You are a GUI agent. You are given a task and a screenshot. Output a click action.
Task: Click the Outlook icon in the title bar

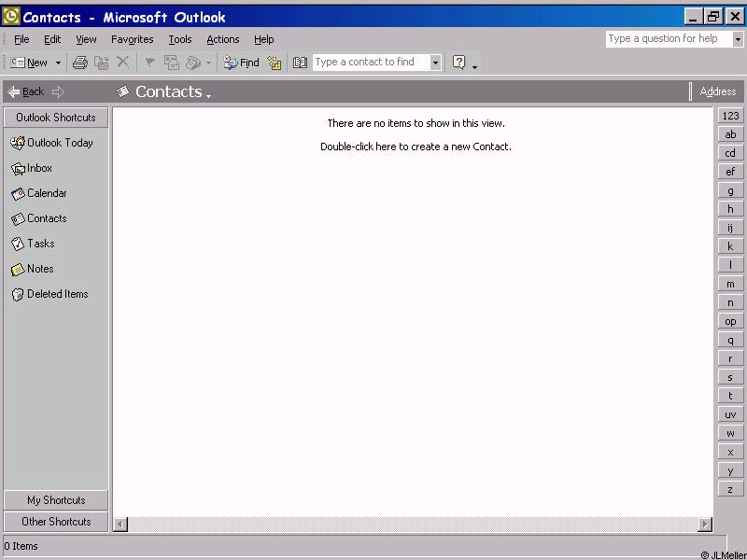[11, 17]
